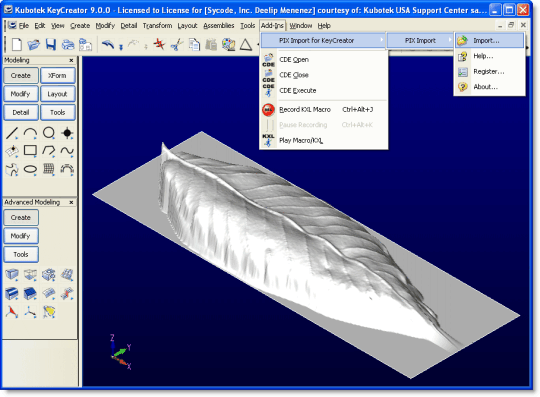This screenshot has height=397, width=540.
Task: Select the Rectangle drawing tool
Action: point(30,150)
